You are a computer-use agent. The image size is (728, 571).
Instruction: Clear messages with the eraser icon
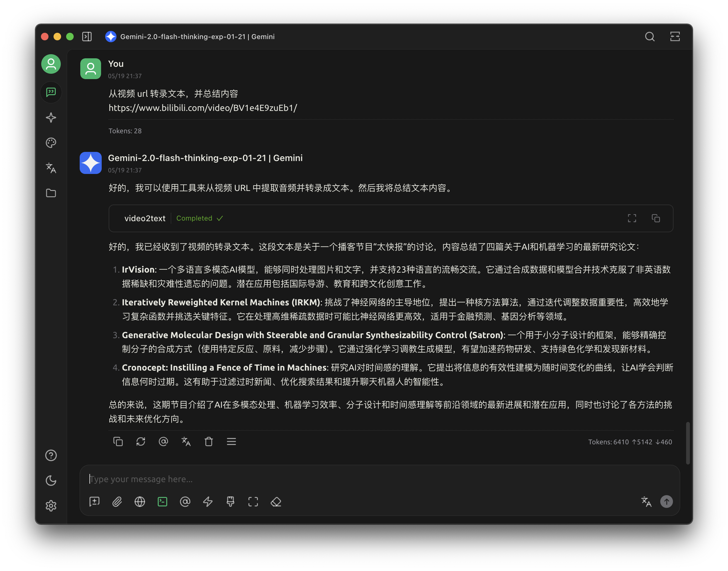(276, 501)
